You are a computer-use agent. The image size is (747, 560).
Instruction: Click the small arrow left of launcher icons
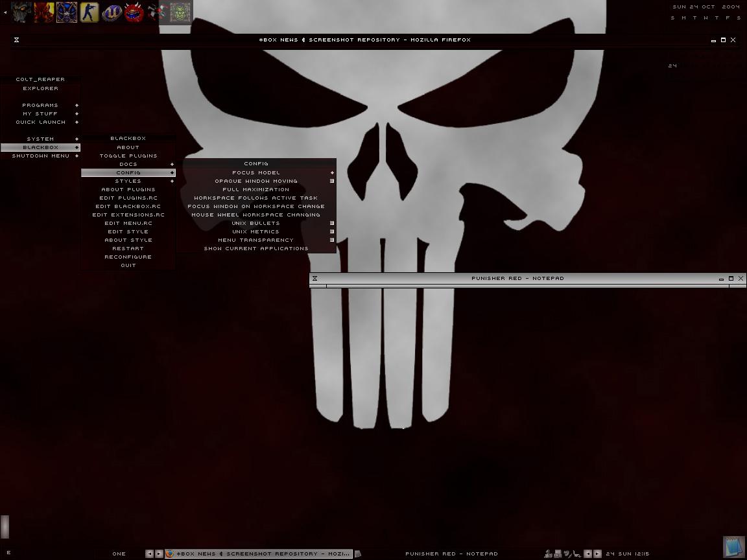click(x=5, y=12)
